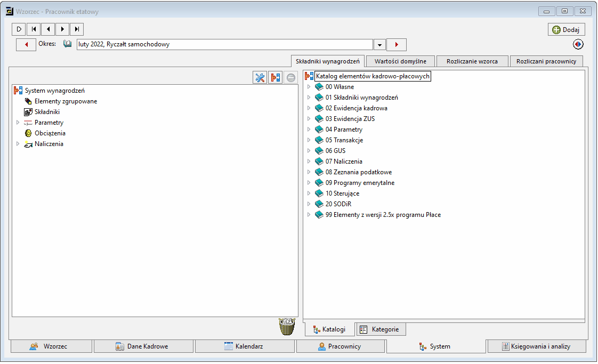
Task: Click the grey minus remove icon
Action: point(290,77)
